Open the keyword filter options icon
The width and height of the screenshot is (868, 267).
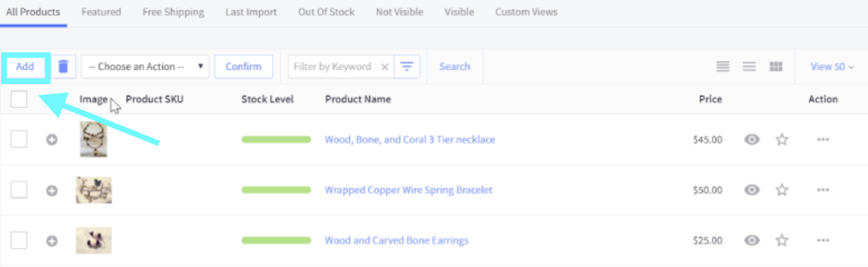tap(407, 67)
